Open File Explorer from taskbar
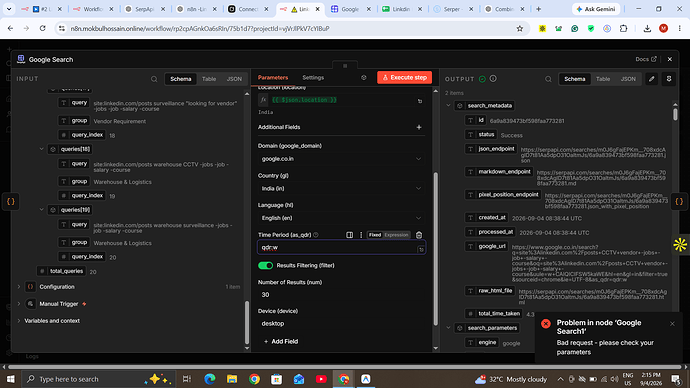The image size is (690, 388). coord(232,379)
